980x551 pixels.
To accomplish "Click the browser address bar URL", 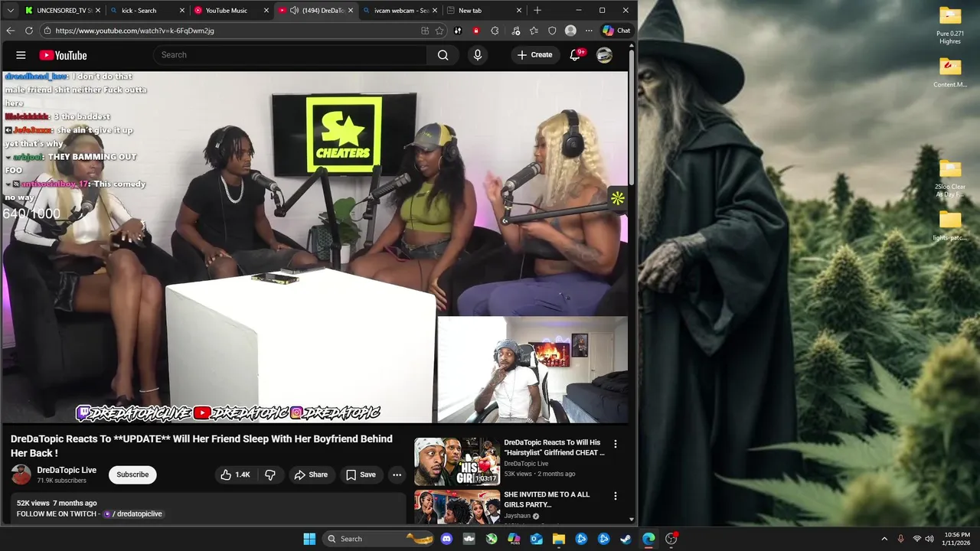I will click(135, 31).
